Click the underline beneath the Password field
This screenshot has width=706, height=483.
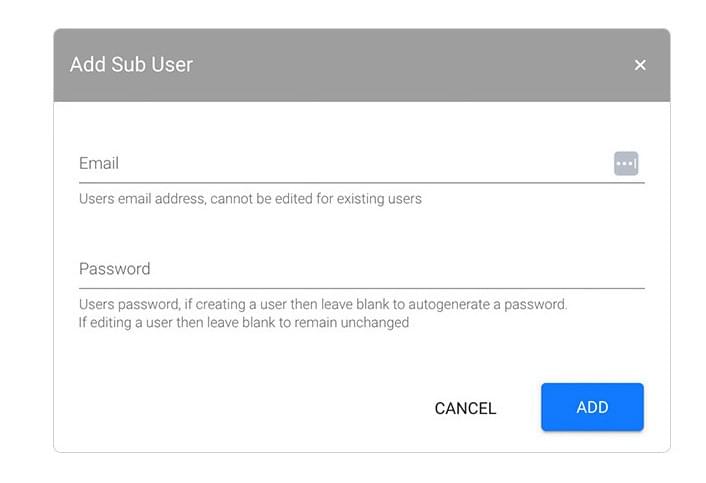[x=362, y=288]
